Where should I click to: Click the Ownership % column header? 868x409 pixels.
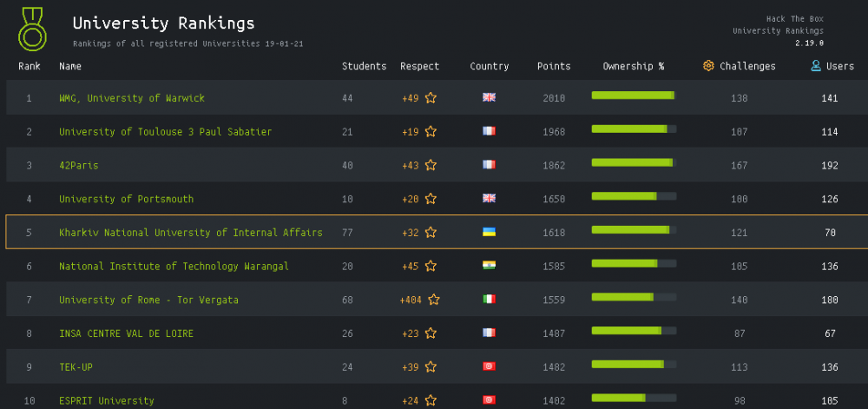click(633, 66)
